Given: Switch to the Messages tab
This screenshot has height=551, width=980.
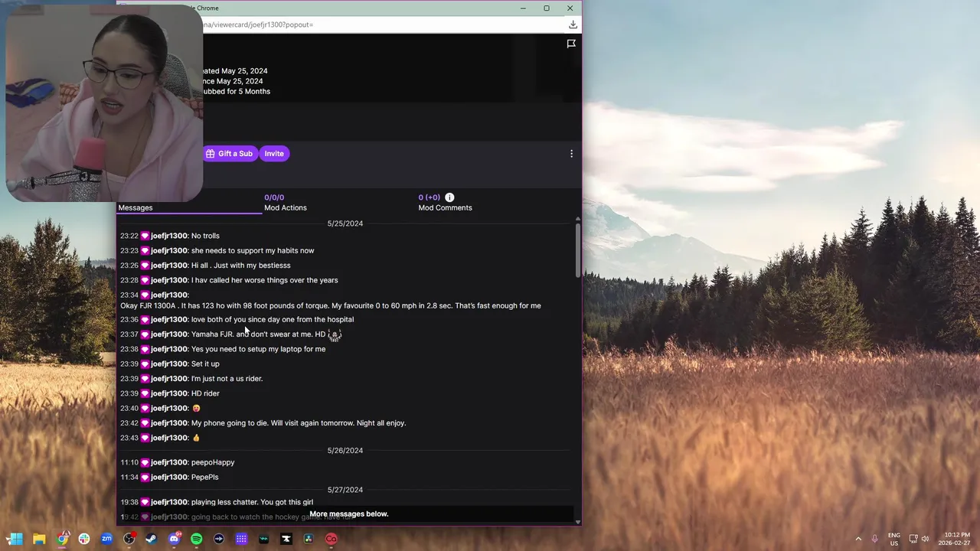Looking at the screenshot, I should tap(136, 207).
